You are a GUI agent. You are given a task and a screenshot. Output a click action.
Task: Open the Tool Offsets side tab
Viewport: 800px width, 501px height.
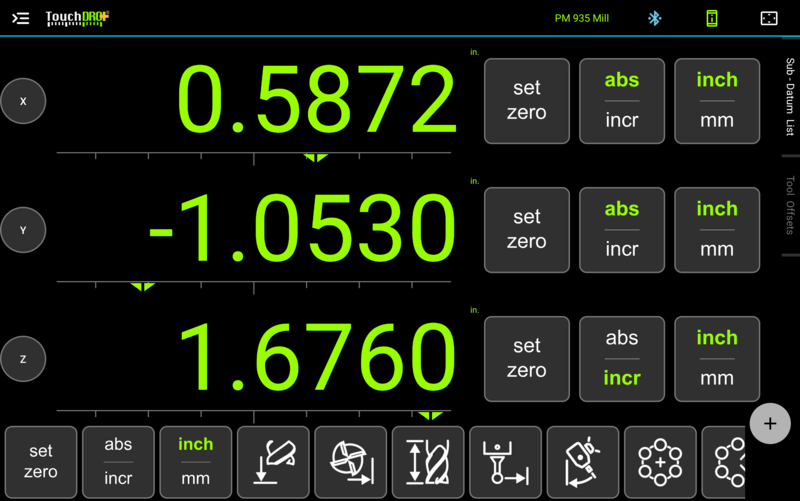click(x=790, y=205)
